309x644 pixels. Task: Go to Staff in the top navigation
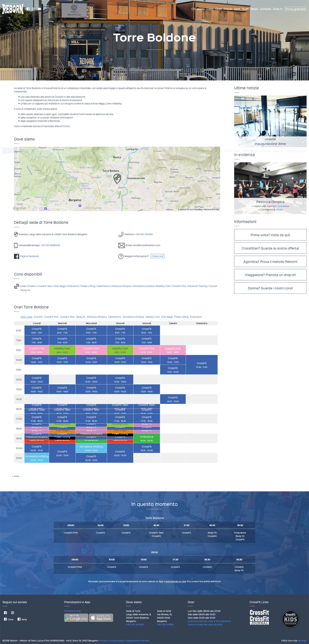(245, 9)
